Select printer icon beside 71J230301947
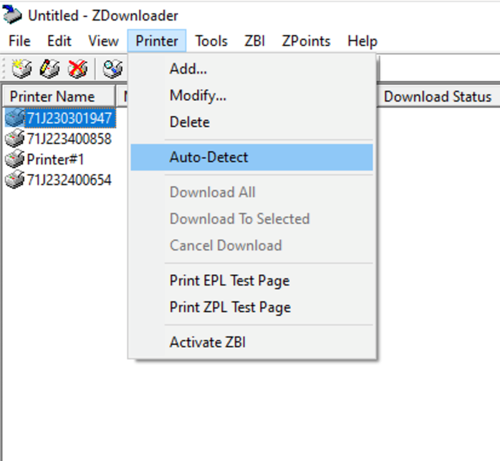 pos(15,118)
